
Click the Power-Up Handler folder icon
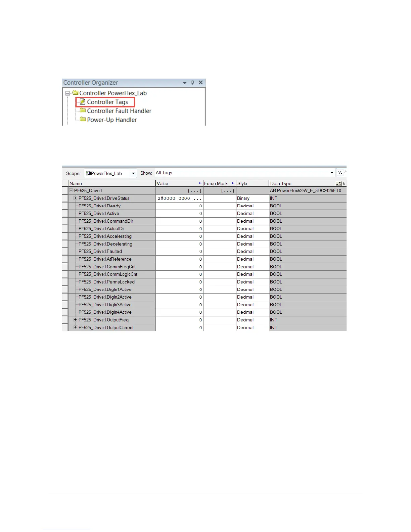pyautogui.click(x=83, y=119)
